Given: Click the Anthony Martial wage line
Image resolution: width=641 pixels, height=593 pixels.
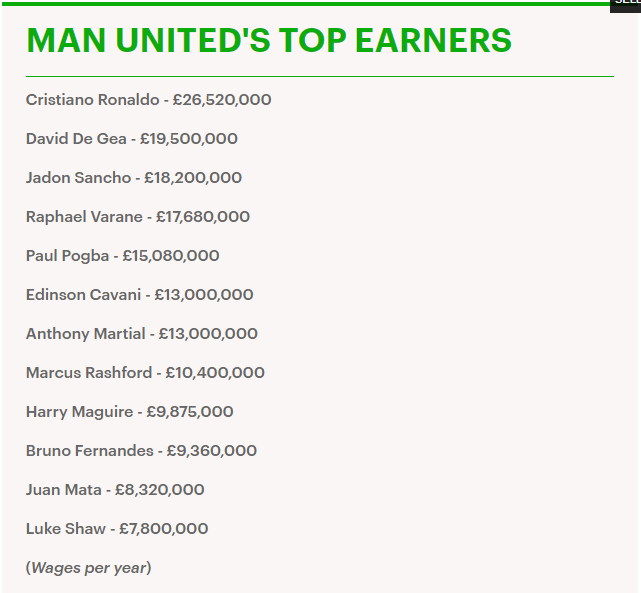Looking at the screenshot, I should click(x=141, y=334).
